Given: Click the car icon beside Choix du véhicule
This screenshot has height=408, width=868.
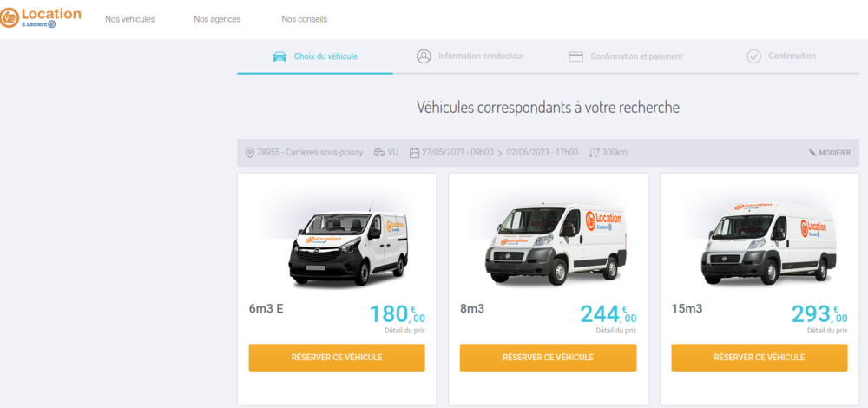Looking at the screenshot, I should (x=279, y=56).
